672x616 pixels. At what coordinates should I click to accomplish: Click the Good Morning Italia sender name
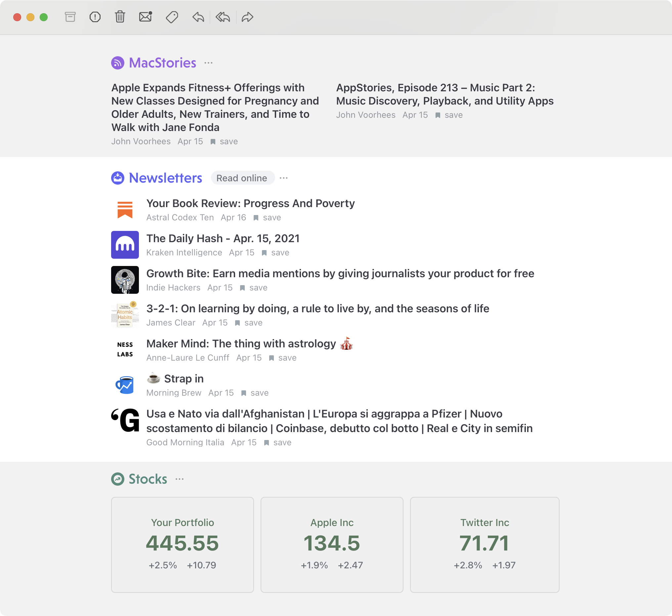(185, 442)
